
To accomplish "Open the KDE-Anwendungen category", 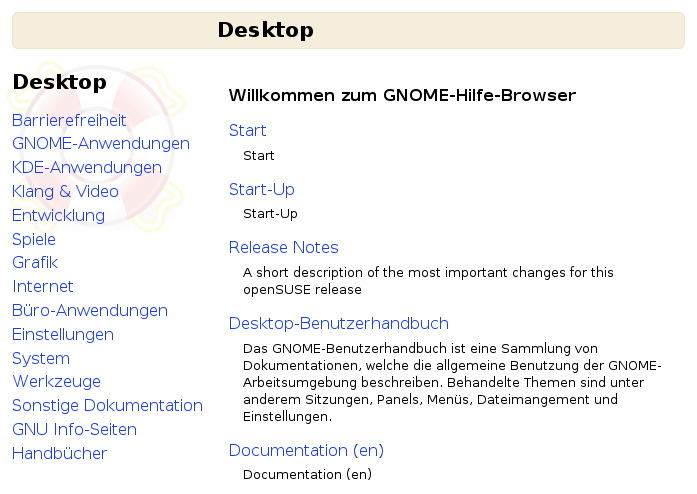I will [87, 168].
